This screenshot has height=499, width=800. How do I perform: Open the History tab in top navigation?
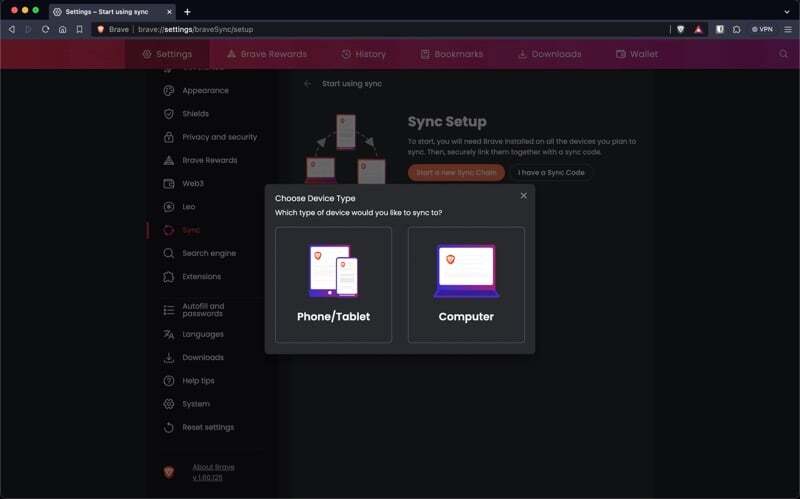[x=363, y=54]
